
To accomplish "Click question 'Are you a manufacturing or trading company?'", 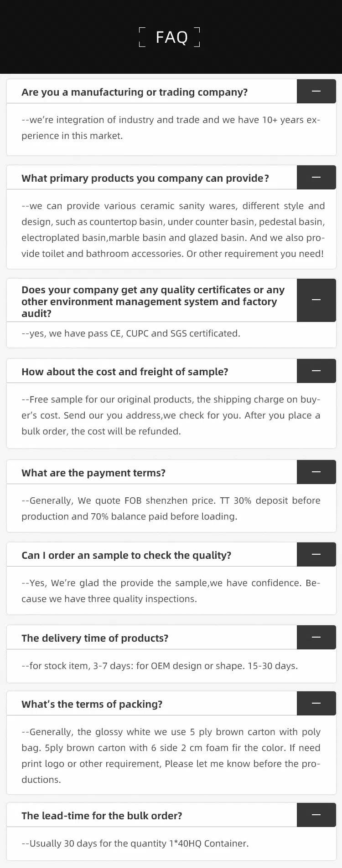I will pos(135,92).
